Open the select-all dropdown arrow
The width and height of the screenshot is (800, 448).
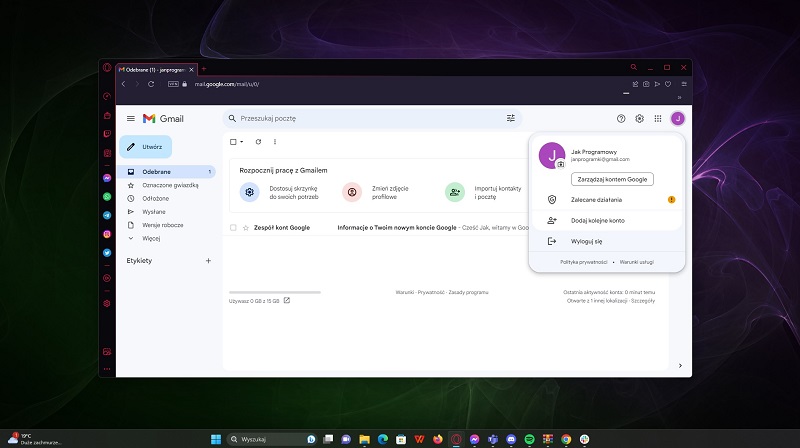242,142
